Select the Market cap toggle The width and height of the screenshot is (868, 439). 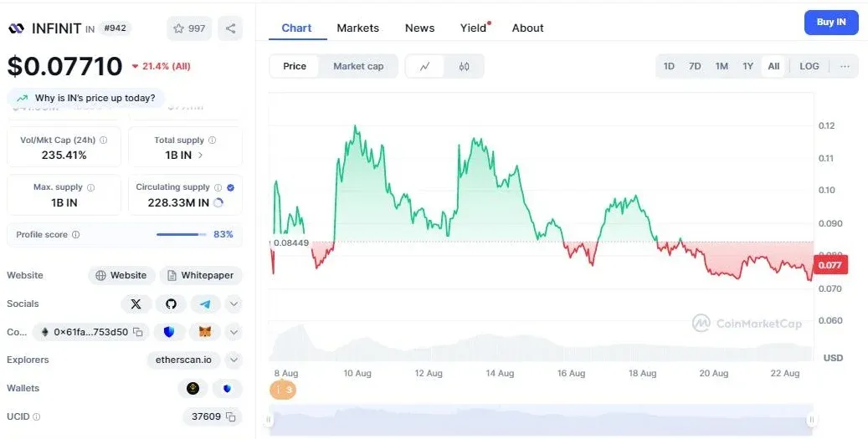358,66
